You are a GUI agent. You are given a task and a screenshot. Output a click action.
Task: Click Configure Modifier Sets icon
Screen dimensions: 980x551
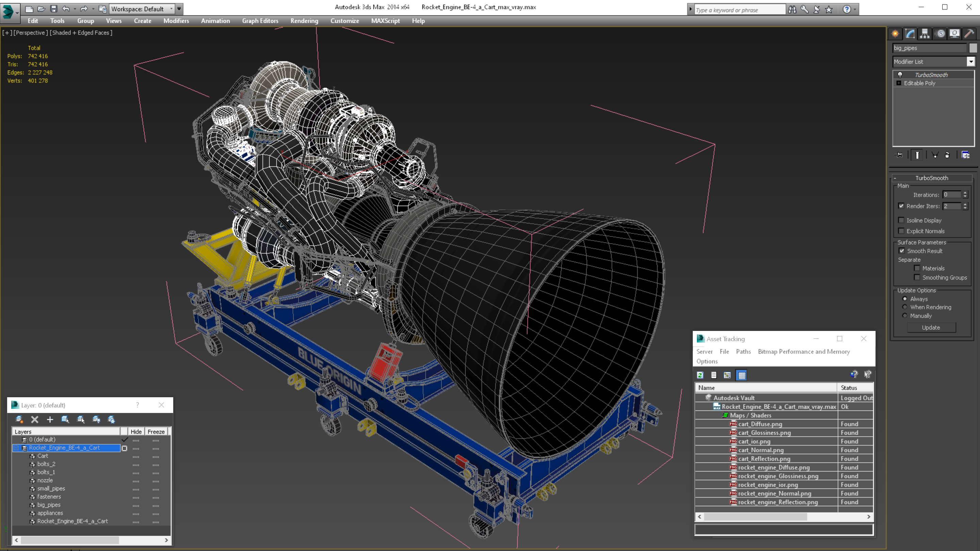[x=966, y=155]
